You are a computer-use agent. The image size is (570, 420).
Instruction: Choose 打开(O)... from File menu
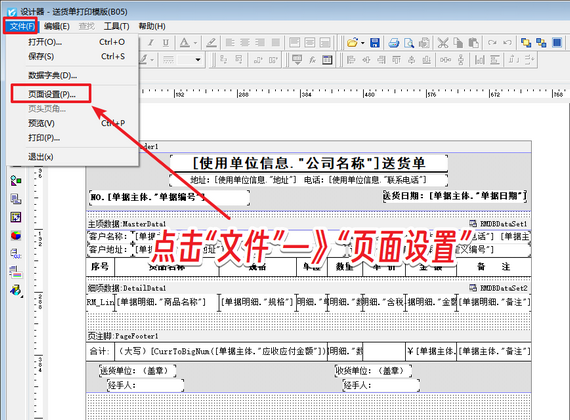coord(73,42)
